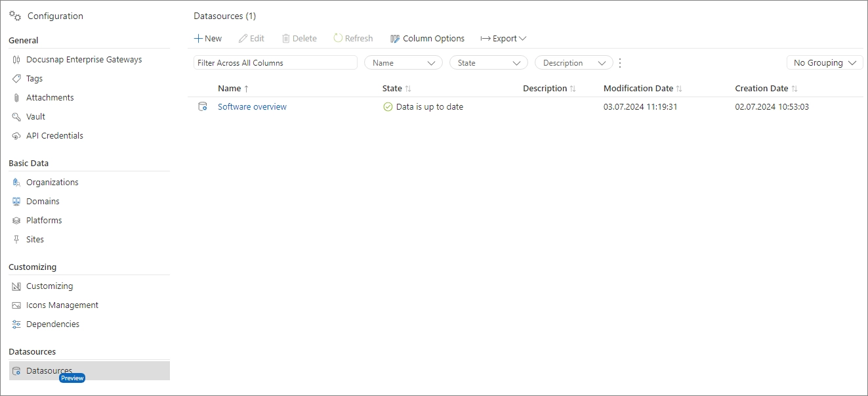Image resolution: width=868 pixels, height=396 pixels.
Task: Toggle sorting on the Creation Date column
Action: (766, 88)
